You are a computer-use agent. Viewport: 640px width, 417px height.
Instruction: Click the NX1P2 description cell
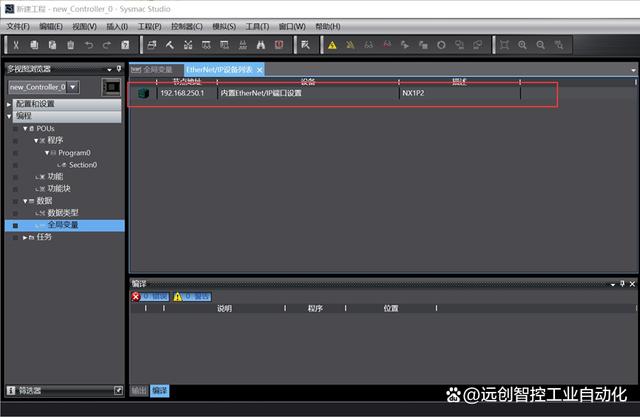pyautogui.click(x=459, y=93)
